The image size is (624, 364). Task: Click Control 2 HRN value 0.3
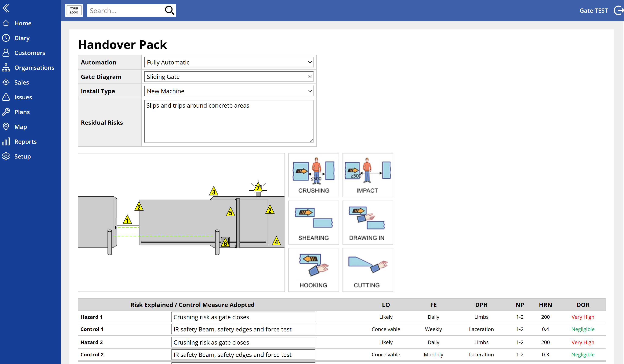pyautogui.click(x=545, y=355)
